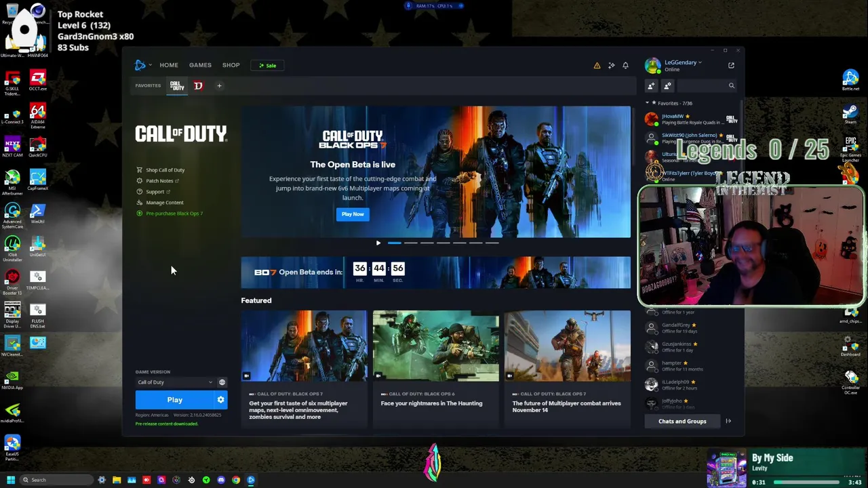Jump to last carousel slide indicator

click(x=492, y=243)
